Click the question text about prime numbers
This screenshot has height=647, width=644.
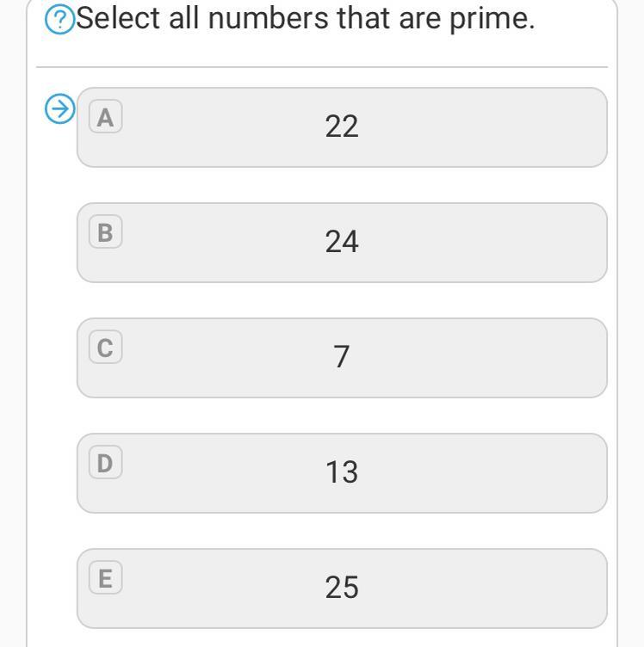305,19
